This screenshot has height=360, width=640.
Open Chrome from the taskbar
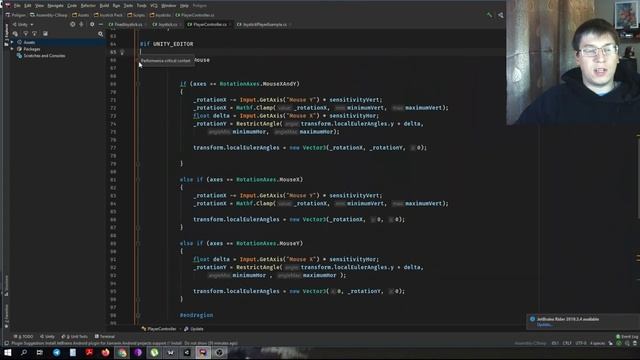click(x=122, y=353)
